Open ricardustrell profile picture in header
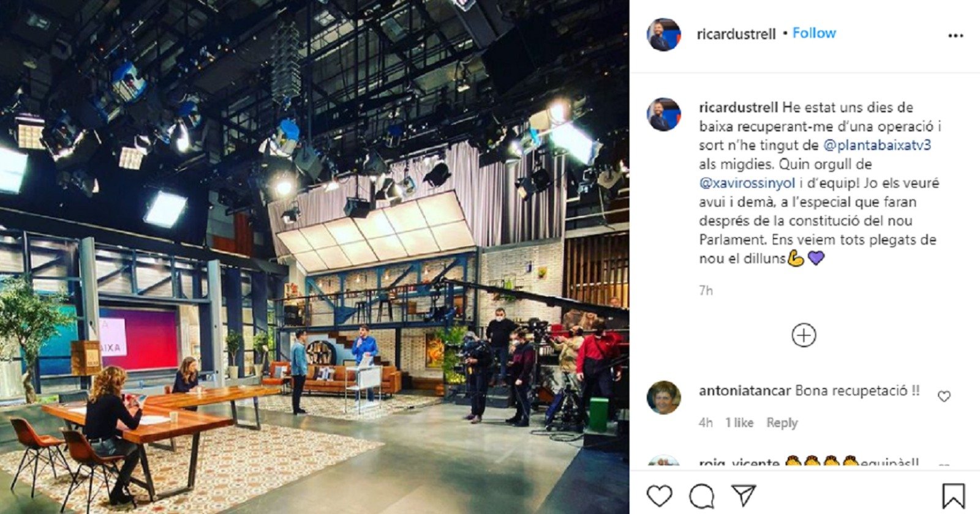980x514 pixels. [x=664, y=34]
